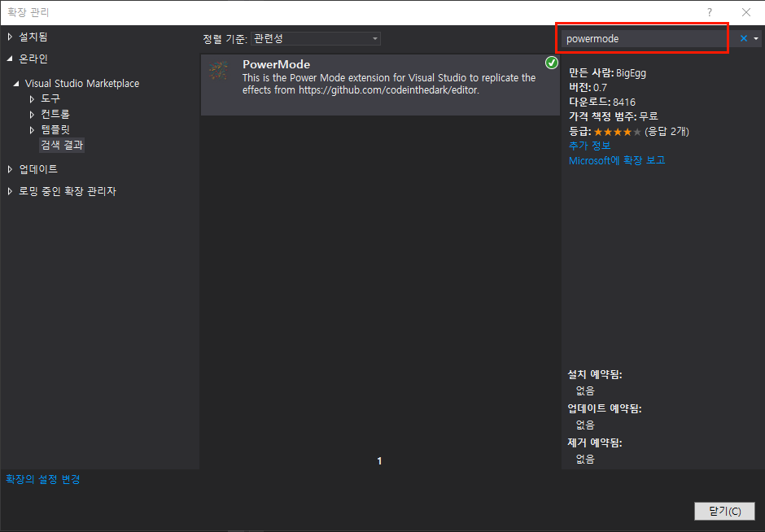The image size is (765, 532).
Task: Click 업데이트 예약됨 heading
Action: [x=605, y=408]
